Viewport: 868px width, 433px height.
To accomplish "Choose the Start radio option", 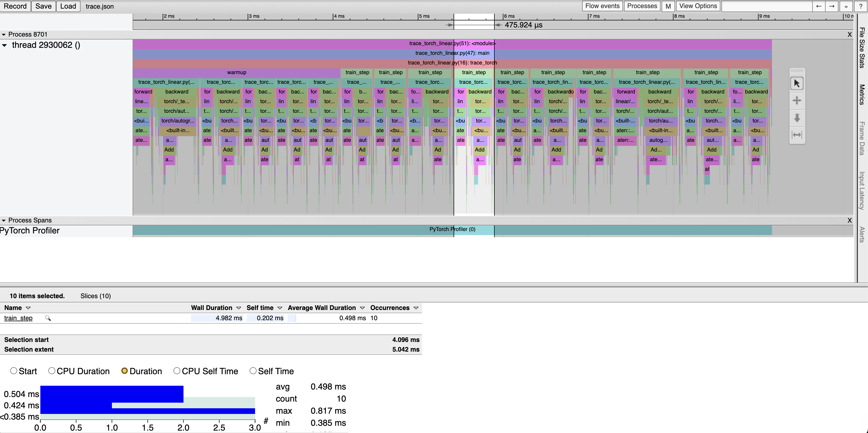I will point(13,371).
